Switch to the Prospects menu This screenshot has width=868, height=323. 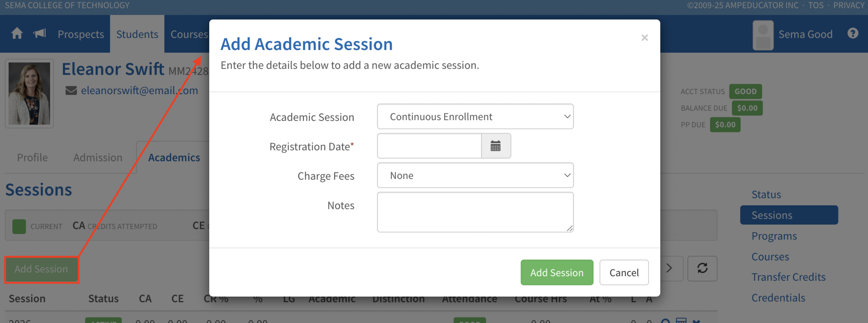[x=81, y=34]
